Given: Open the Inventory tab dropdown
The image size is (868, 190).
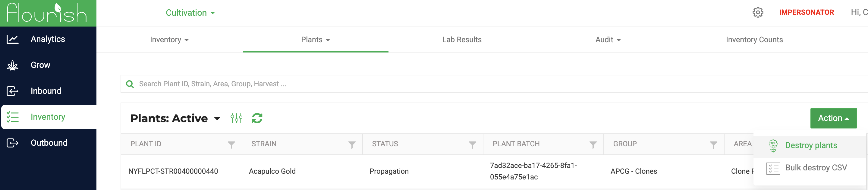Looking at the screenshot, I should click(169, 40).
